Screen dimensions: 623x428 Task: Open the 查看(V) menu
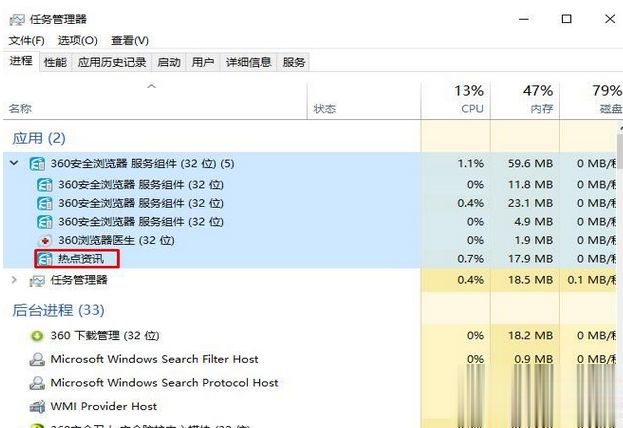tap(130, 40)
